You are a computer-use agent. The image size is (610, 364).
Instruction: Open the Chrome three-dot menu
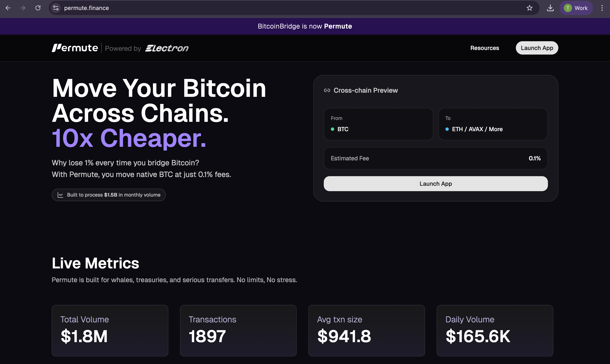tap(602, 8)
